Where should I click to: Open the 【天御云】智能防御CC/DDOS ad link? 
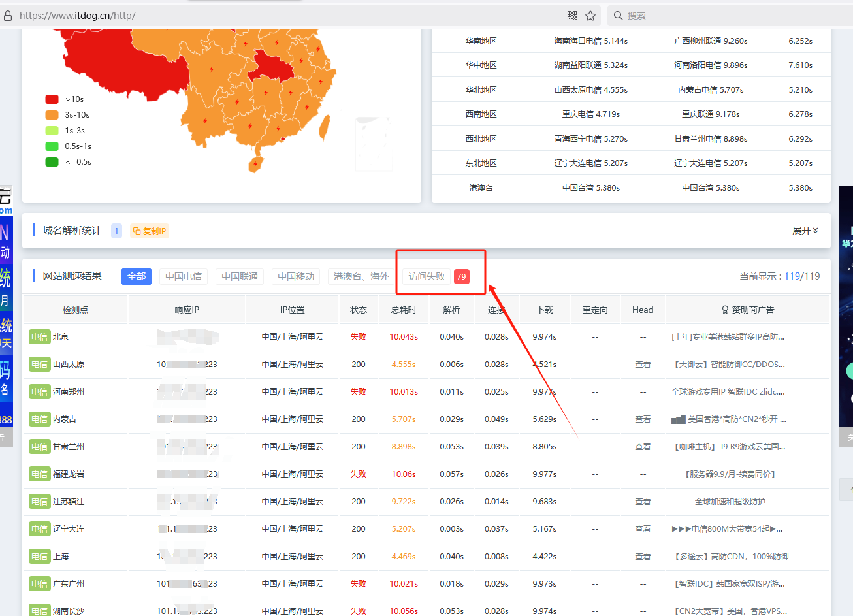click(730, 365)
